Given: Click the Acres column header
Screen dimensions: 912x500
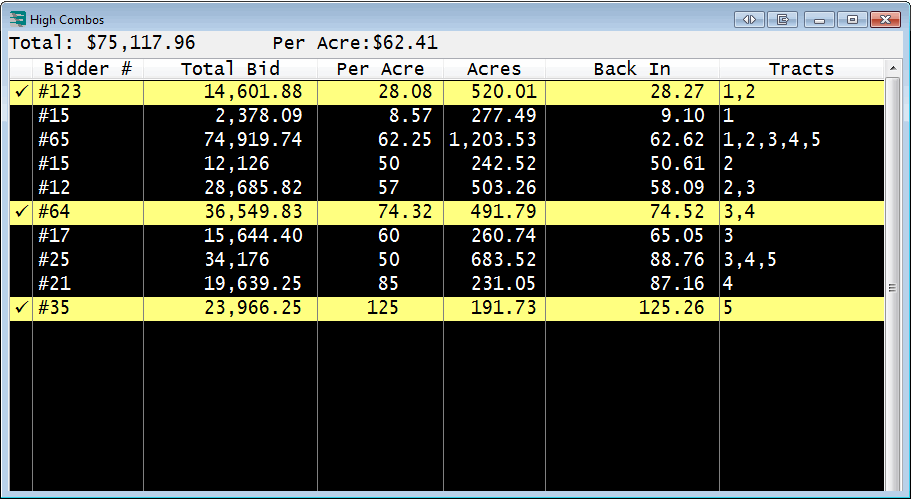Looking at the screenshot, I should pos(494,69).
